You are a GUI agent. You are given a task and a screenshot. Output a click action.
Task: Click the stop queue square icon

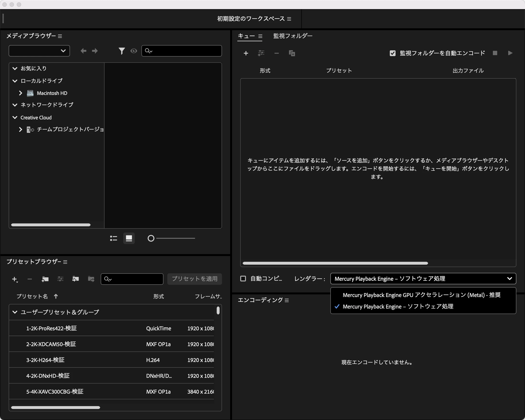click(x=495, y=53)
